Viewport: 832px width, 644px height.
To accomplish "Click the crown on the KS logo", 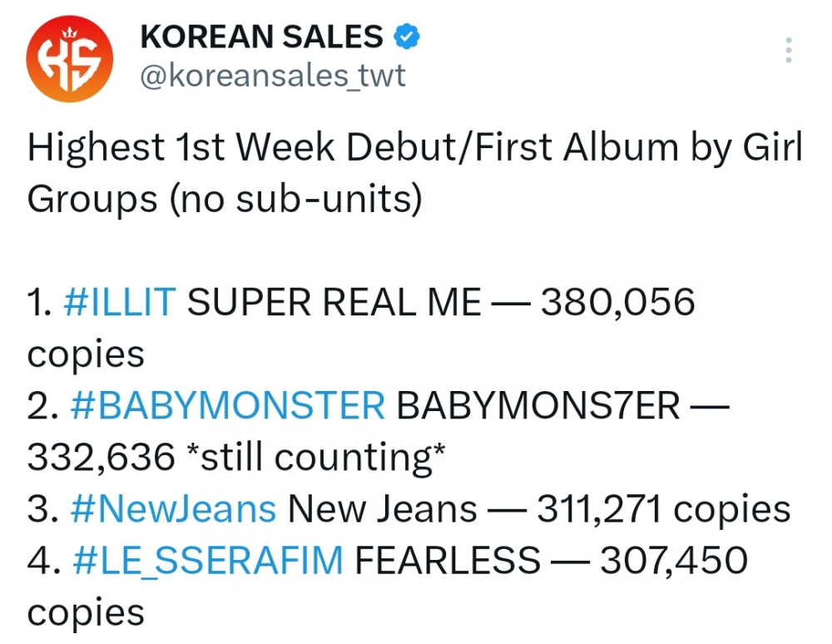I will (70, 33).
